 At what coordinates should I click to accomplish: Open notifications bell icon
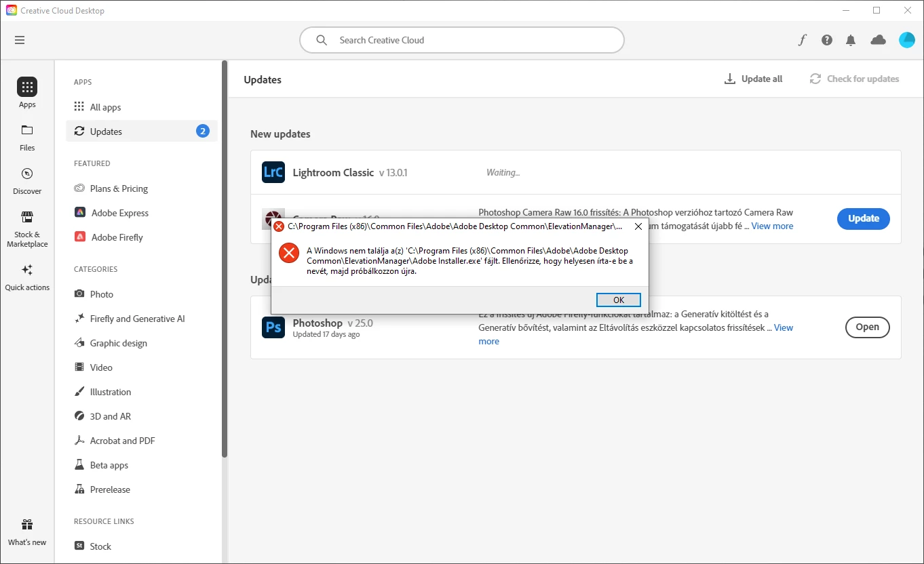[x=851, y=40]
